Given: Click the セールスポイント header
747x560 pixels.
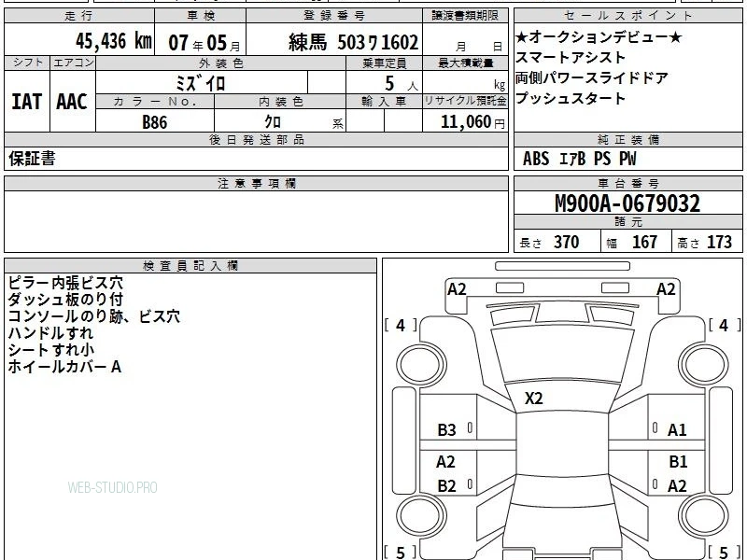Looking at the screenshot, I should click(x=627, y=16).
